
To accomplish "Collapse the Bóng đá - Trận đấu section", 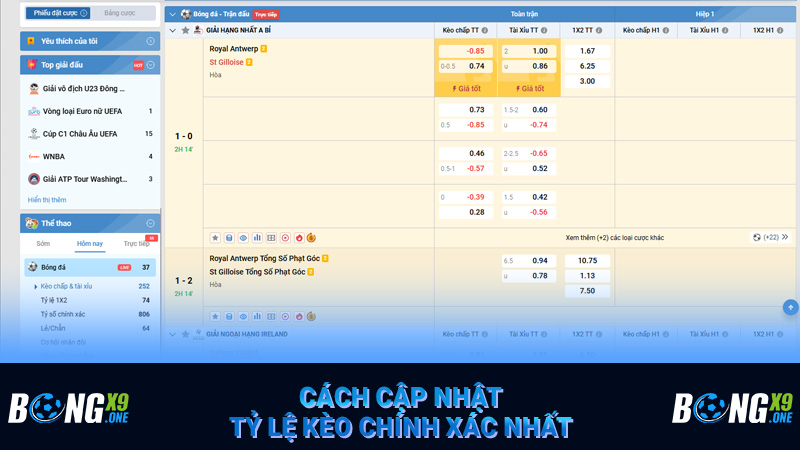I will [x=172, y=15].
